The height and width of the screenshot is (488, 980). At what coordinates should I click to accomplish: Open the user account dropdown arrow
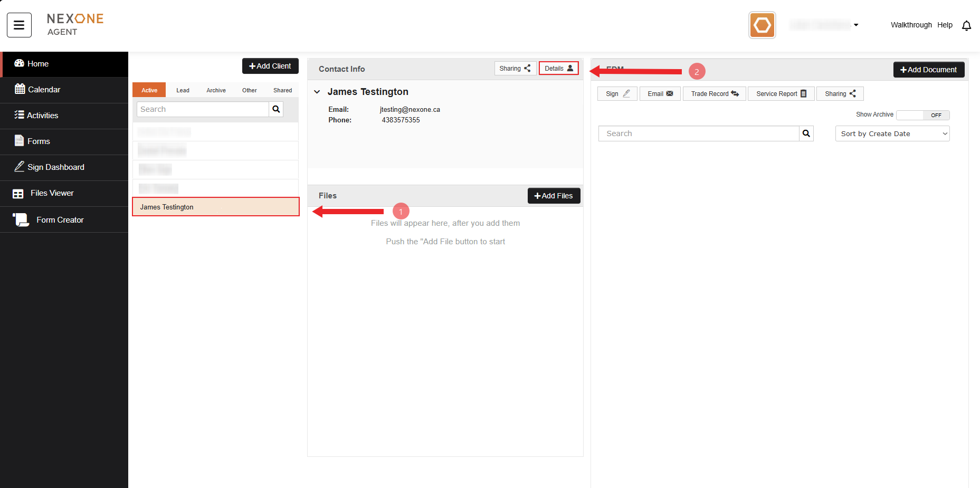point(856,25)
